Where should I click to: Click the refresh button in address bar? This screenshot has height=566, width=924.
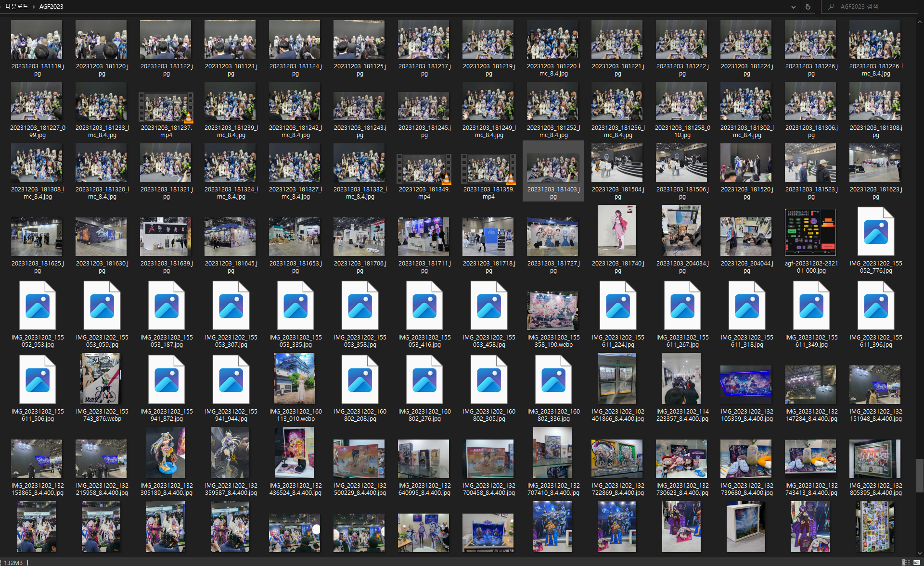point(808,7)
